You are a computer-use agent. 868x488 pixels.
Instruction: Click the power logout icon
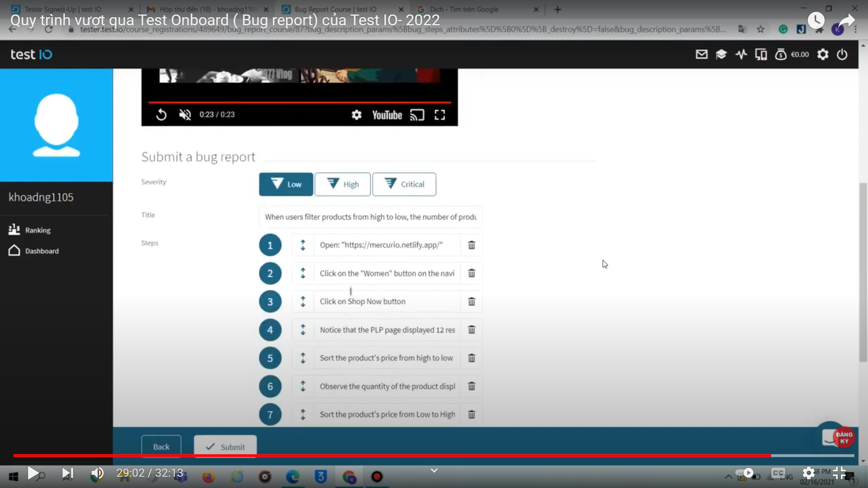click(x=842, y=55)
